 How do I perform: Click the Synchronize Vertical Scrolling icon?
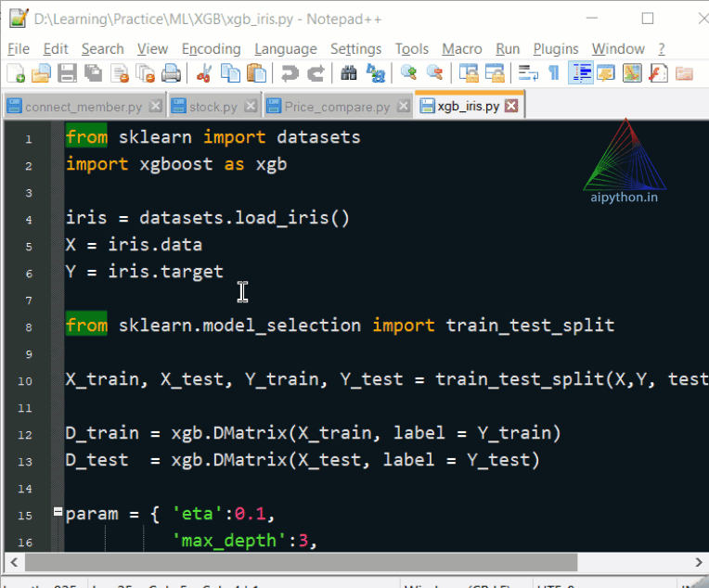pyautogui.click(x=469, y=73)
